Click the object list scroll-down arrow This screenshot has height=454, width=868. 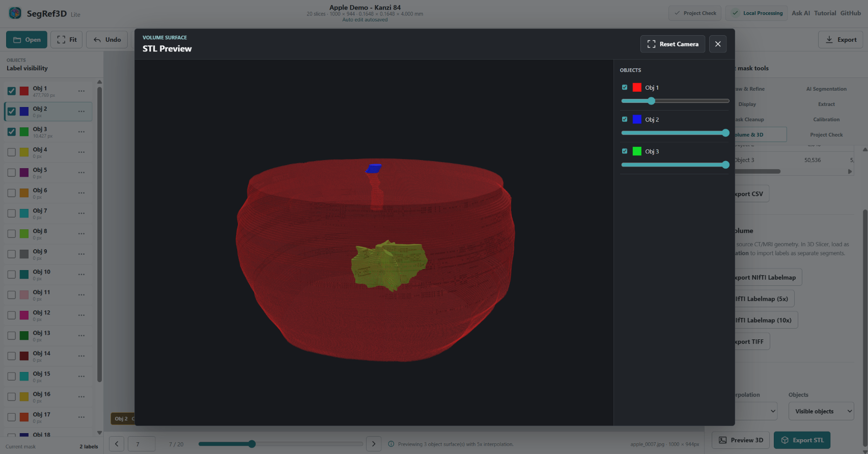pos(99,433)
